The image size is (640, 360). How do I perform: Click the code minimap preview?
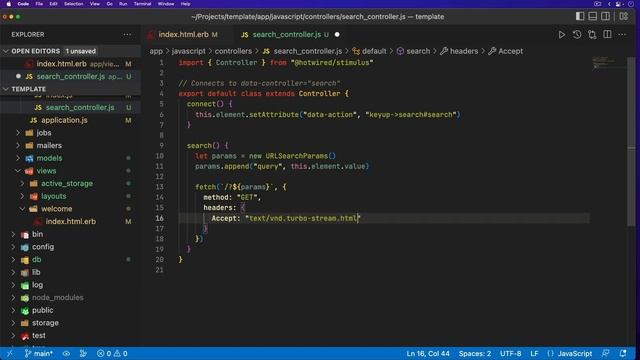pyautogui.click(x=608, y=63)
